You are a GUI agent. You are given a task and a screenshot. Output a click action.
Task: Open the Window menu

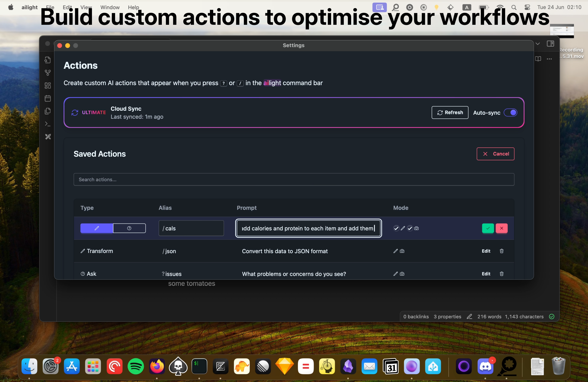click(110, 7)
